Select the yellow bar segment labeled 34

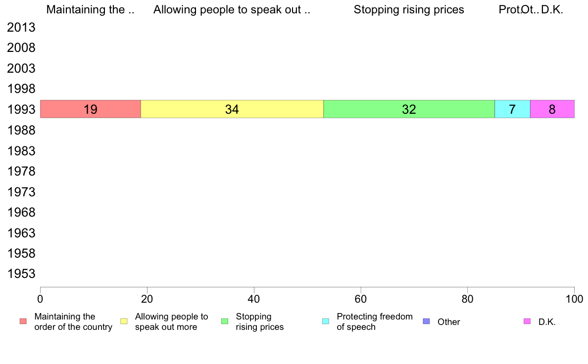pyautogui.click(x=232, y=109)
